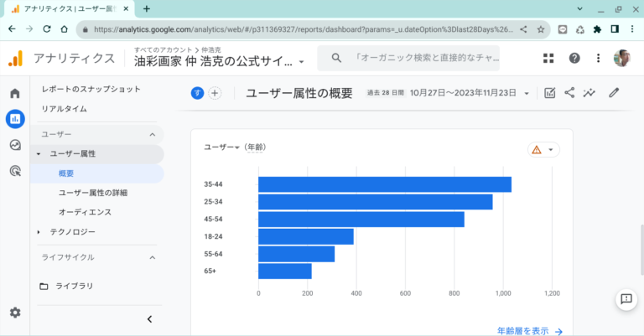Click the search box in Analytics
Viewport: 644px width, 336px height.
[x=408, y=59]
